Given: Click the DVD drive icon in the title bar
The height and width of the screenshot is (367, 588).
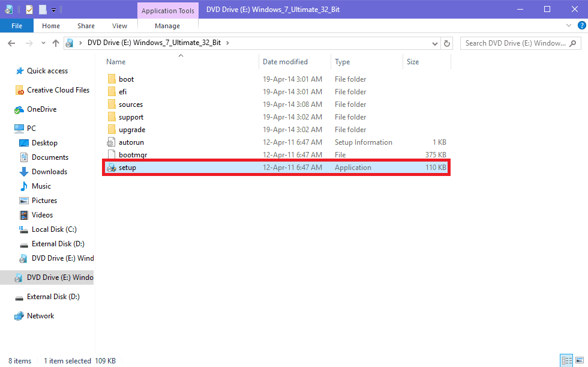Looking at the screenshot, I should pyautogui.click(x=8, y=10).
